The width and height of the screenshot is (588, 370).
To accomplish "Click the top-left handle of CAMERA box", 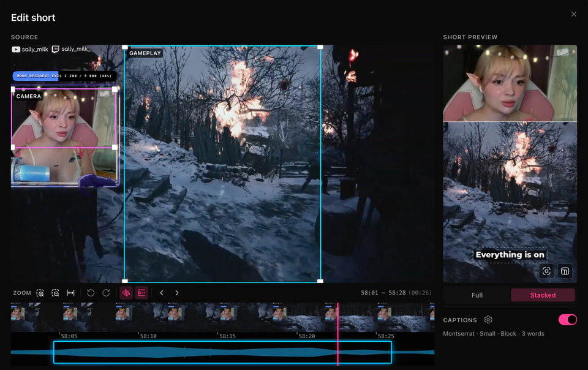I will (13, 89).
